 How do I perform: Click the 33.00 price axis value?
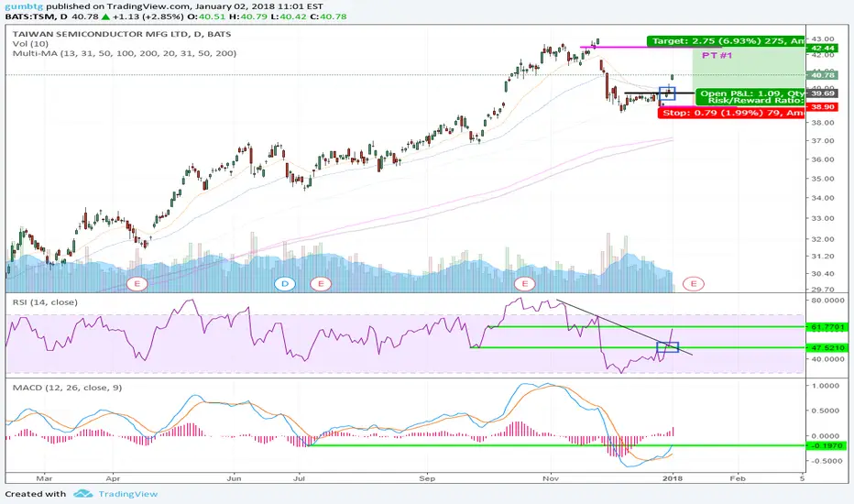tap(823, 218)
